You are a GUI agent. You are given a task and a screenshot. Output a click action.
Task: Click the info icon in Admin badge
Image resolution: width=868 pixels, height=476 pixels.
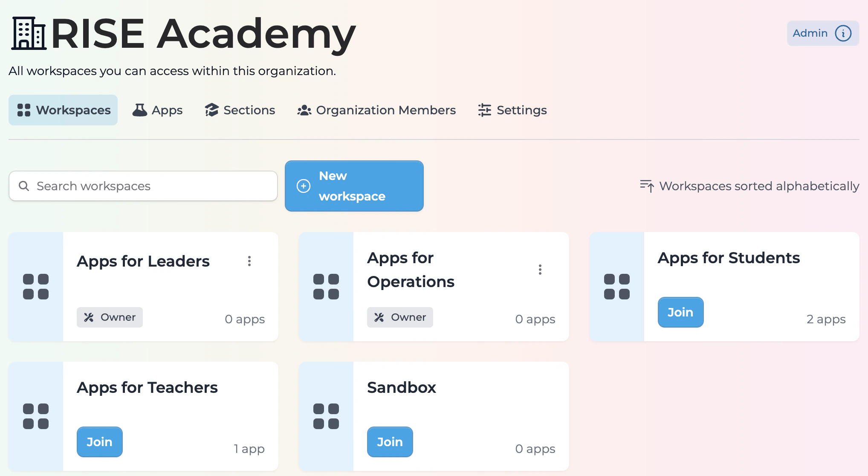tap(843, 33)
